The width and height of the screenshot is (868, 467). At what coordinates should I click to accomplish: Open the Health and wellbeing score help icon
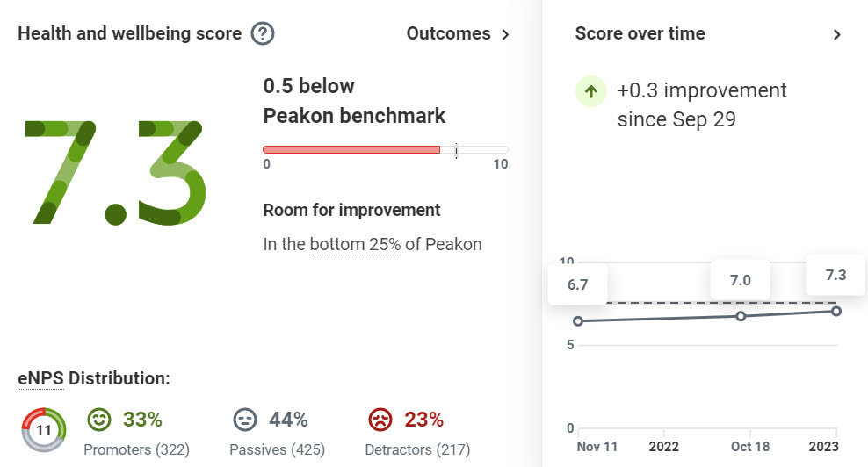pyautogui.click(x=263, y=34)
